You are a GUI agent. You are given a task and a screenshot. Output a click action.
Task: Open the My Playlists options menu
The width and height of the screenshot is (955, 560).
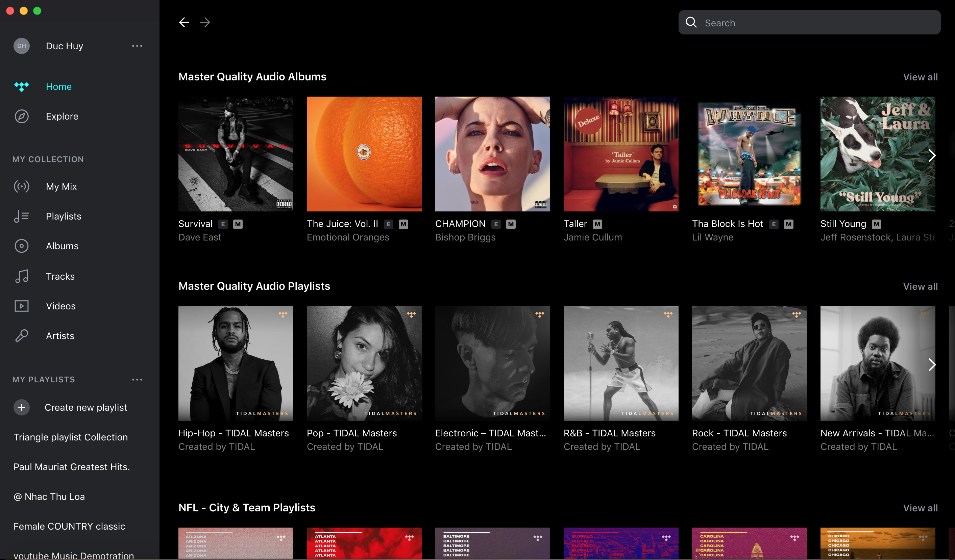137,380
